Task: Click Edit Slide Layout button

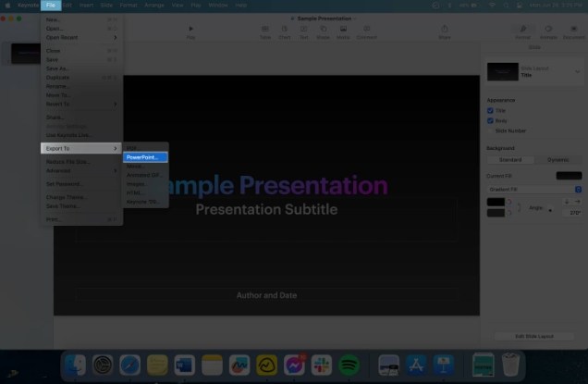Action: (x=534, y=336)
